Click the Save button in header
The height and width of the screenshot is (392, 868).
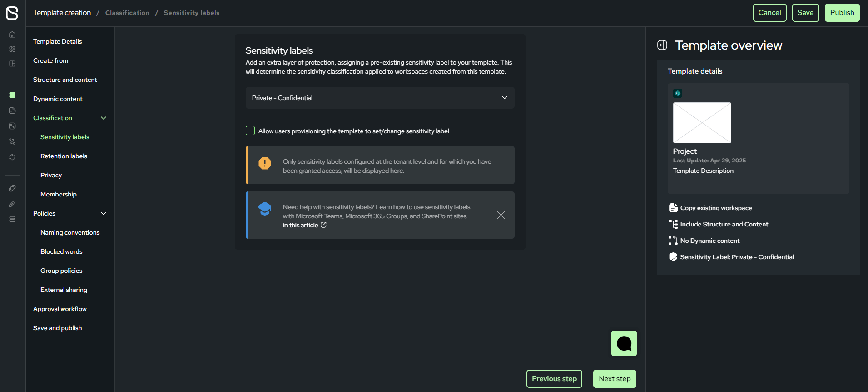[805, 13]
